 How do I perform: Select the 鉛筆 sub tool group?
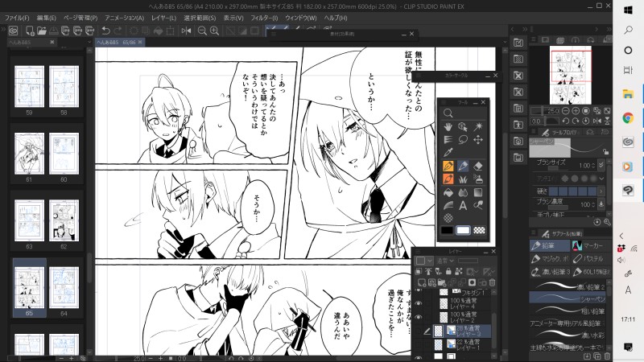point(550,245)
